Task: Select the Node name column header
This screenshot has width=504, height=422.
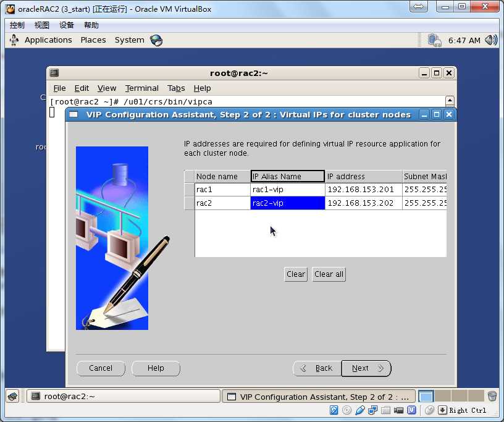Action: (222, 176)
